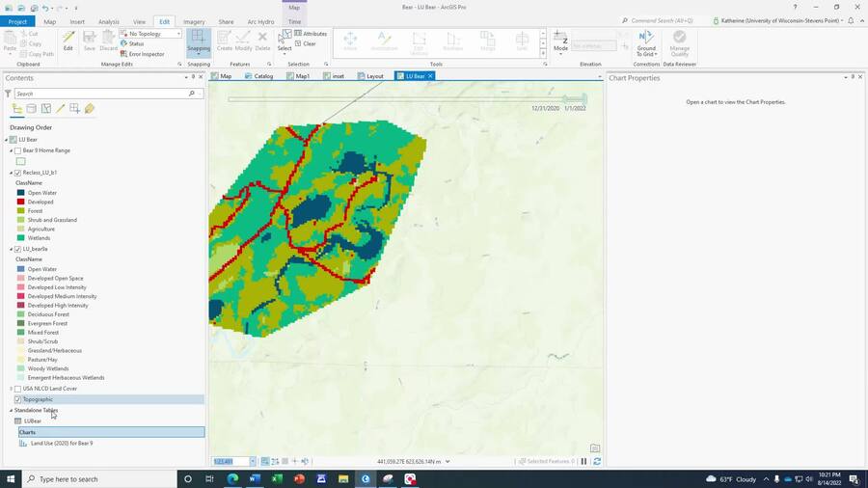
Task: Collapse the Standalone Tables group
Action: 11,411
